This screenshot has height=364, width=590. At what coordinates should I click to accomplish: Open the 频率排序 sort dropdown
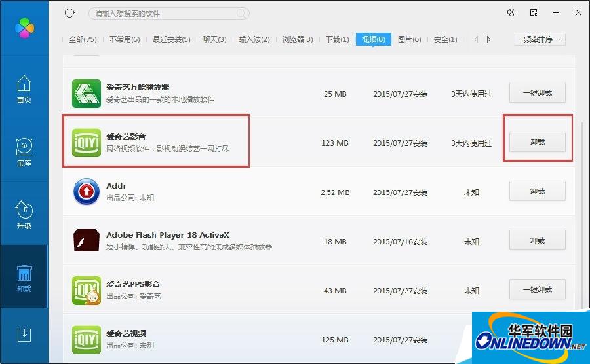tap(540, 39)
